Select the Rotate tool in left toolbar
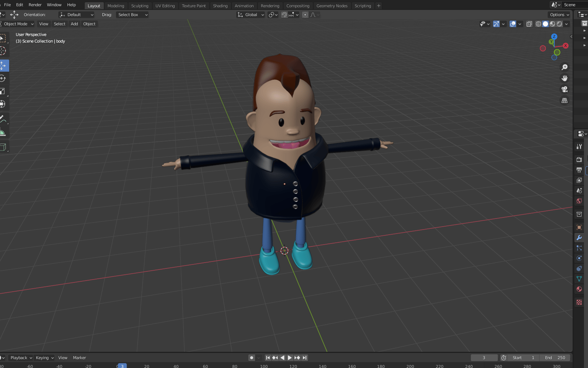This screenshot has height=368, width=588. coord(3,78)
